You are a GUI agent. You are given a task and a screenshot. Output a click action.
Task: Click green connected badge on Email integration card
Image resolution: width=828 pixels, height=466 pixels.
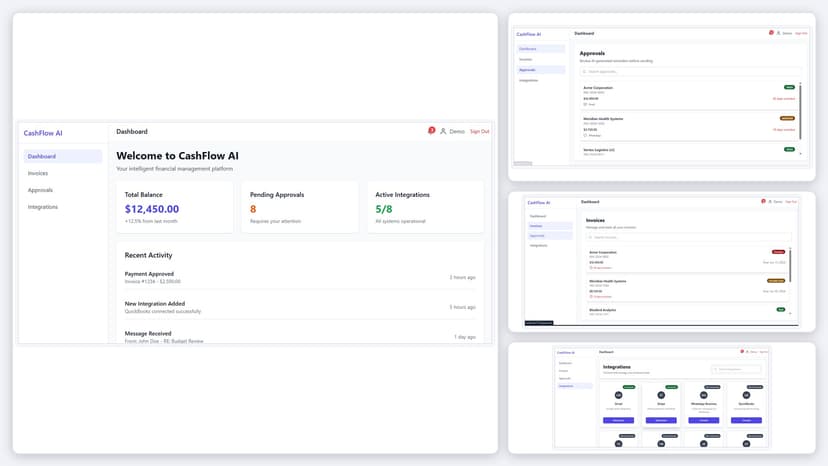coord(628,387)
